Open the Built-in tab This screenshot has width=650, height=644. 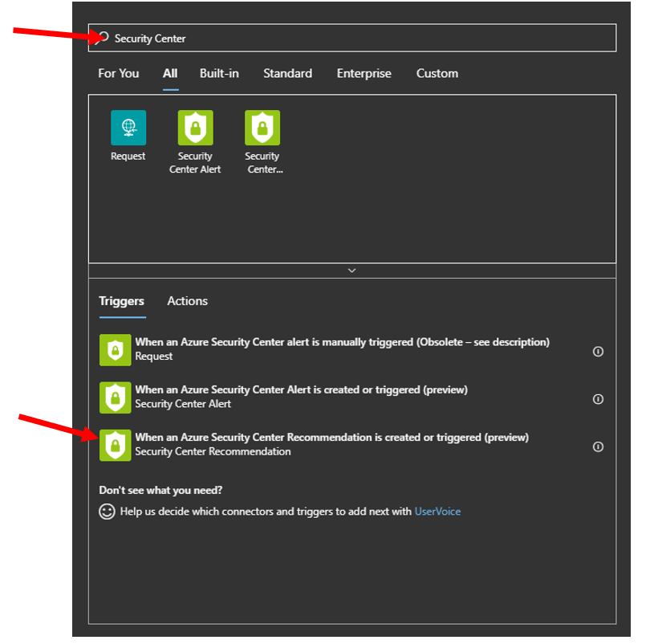click(219, 73)
